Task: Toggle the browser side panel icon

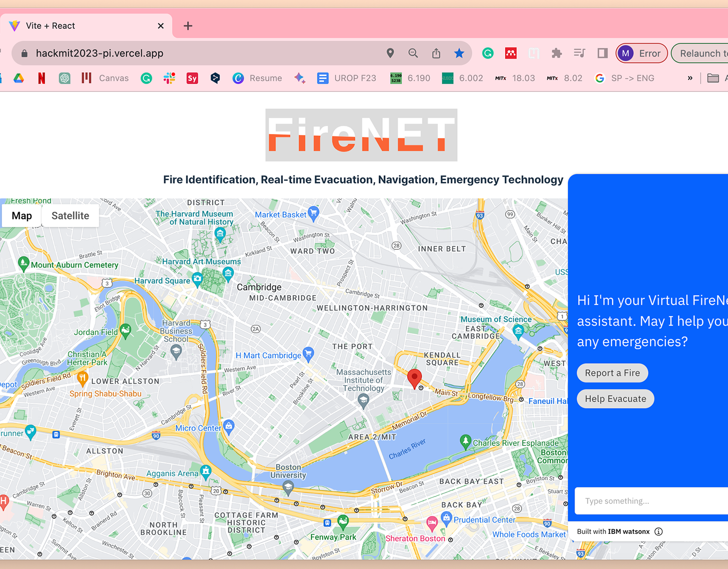Action: point(602,53)
